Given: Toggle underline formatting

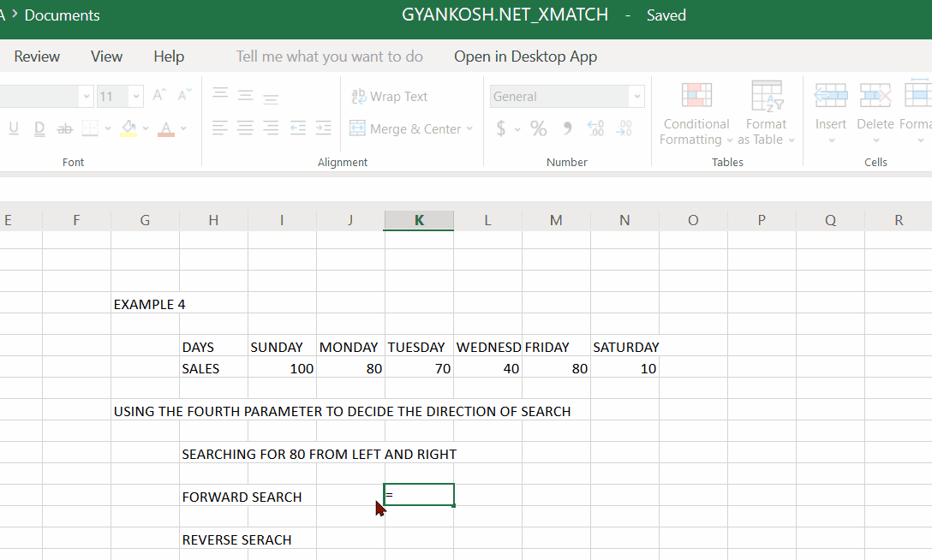Looking at the screenshot, I should [x=14, y=128].
